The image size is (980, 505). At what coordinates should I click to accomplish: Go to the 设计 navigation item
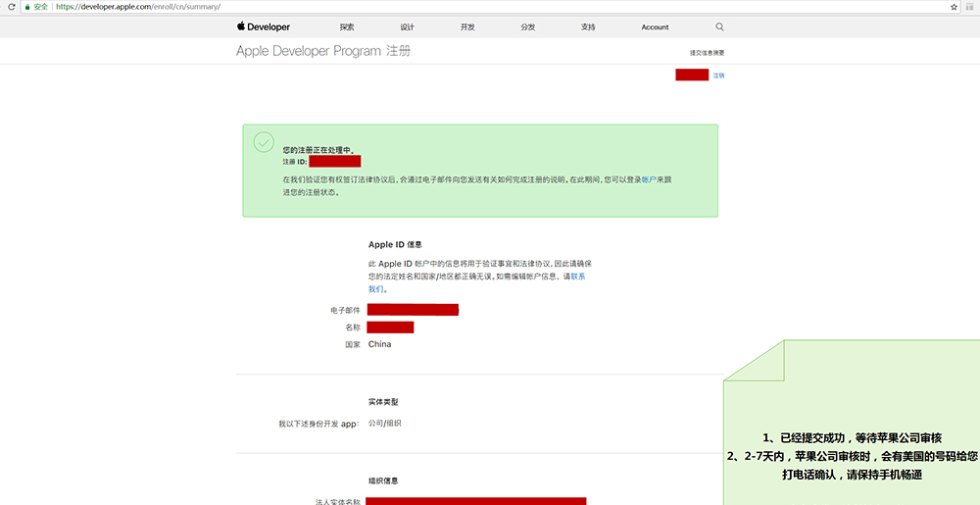407,27
